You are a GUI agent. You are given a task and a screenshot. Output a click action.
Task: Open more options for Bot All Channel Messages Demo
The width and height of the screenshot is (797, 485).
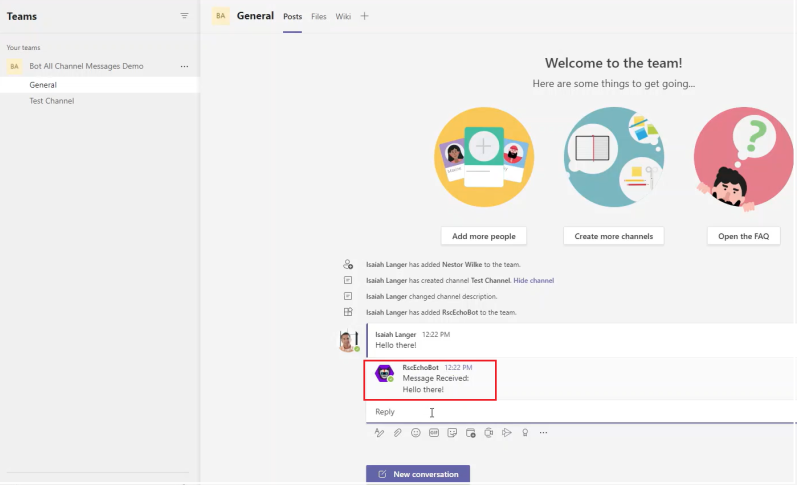coord(184,66)
